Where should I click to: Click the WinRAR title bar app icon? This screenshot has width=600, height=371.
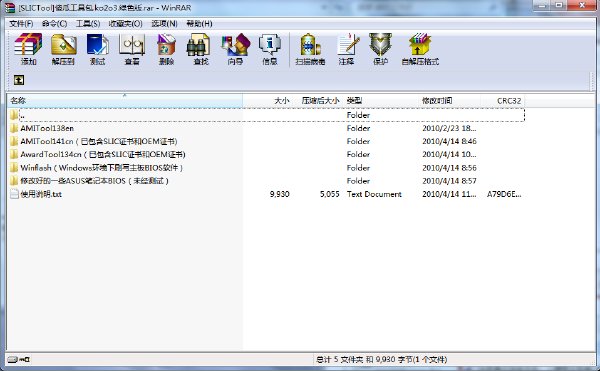(x=10, y=7)
